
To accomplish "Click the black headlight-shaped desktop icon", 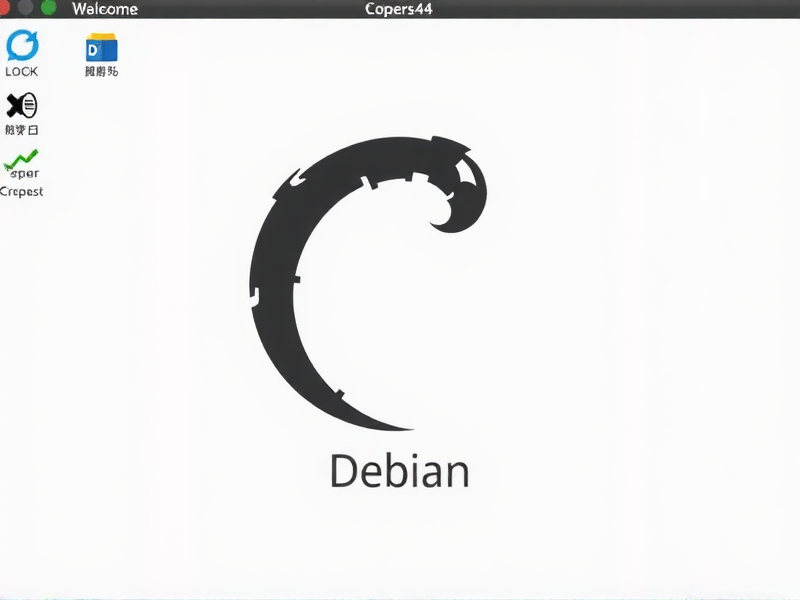I will [22, 105].
